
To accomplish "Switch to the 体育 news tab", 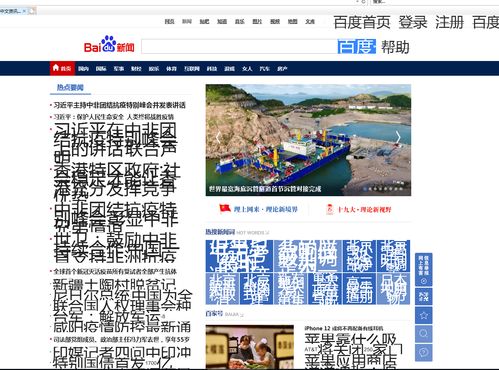I will [171, 69].
